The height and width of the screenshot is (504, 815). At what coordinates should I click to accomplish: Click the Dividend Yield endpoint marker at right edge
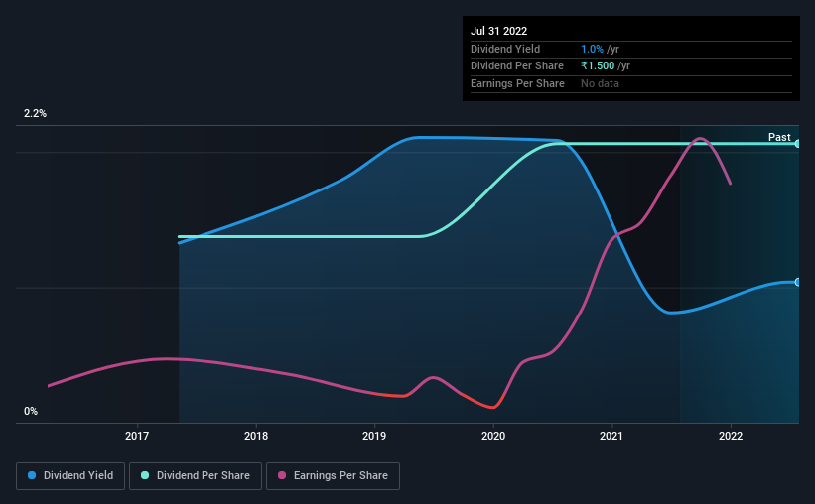click(x=797, y=282)
